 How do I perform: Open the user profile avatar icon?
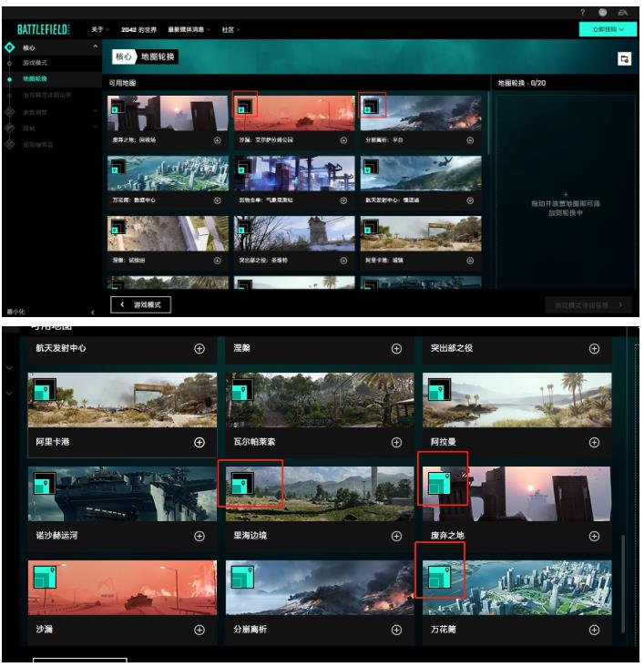coord(602,13)
